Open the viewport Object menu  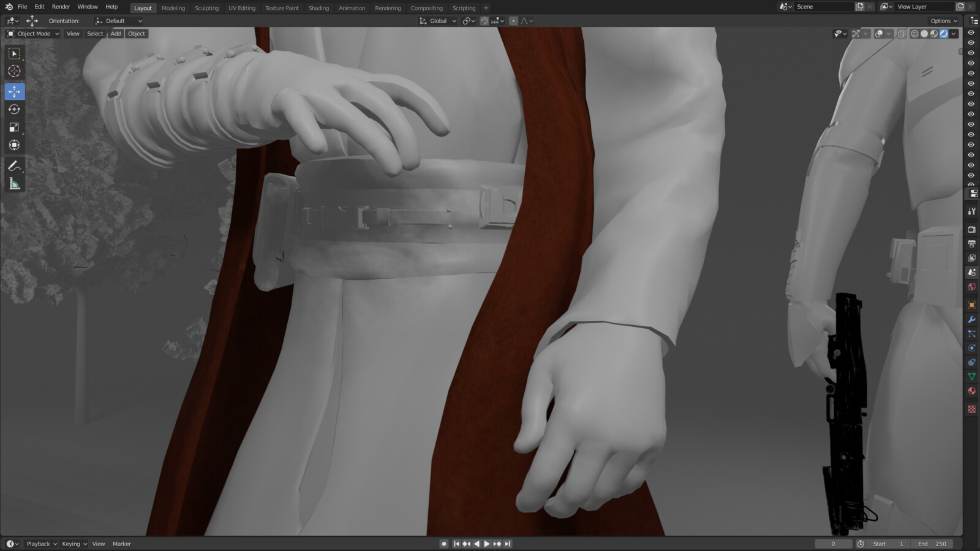(x=137, y=34)
